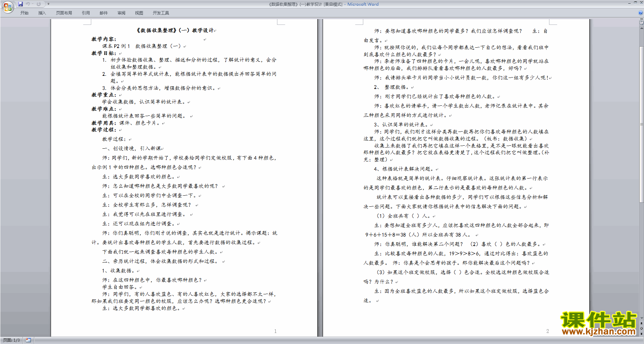Click the page number 2 in the footer
Image resolution: width=644 pixels, height=344 pixels.
coord(547,331)
